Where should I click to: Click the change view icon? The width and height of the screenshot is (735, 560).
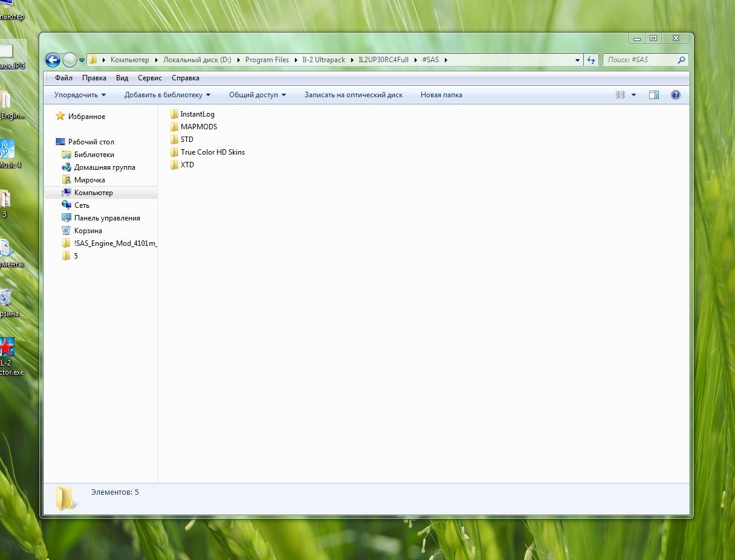click(620, 95)
